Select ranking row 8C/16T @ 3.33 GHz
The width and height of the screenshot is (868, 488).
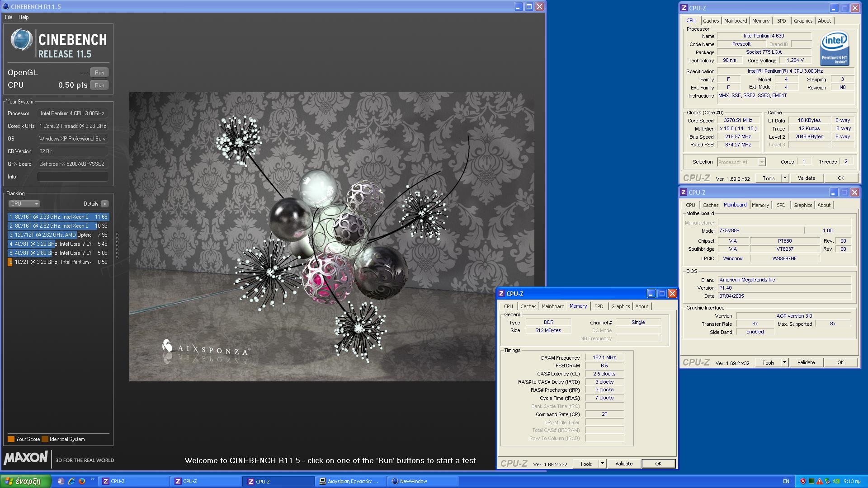pyautogui.click(x=58, y=217)
